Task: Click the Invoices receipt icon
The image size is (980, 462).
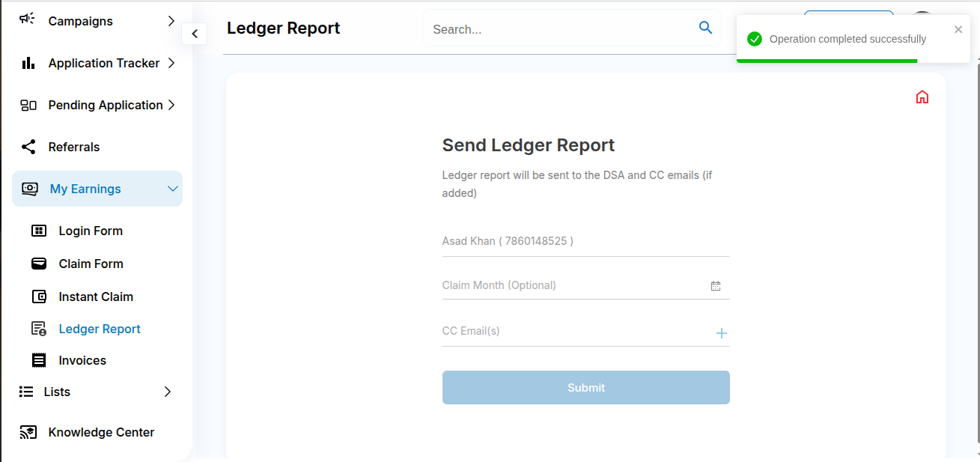Action: coord(39,360)
